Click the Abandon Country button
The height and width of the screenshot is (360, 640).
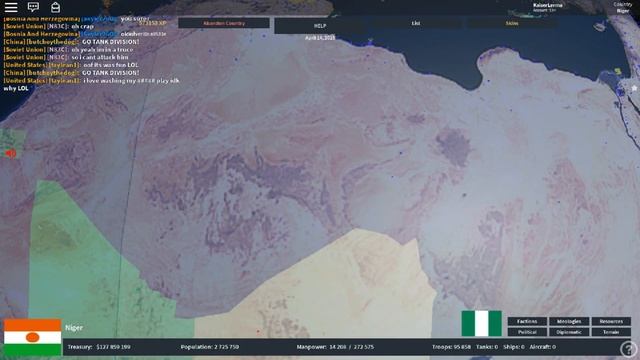click(224, 23)
